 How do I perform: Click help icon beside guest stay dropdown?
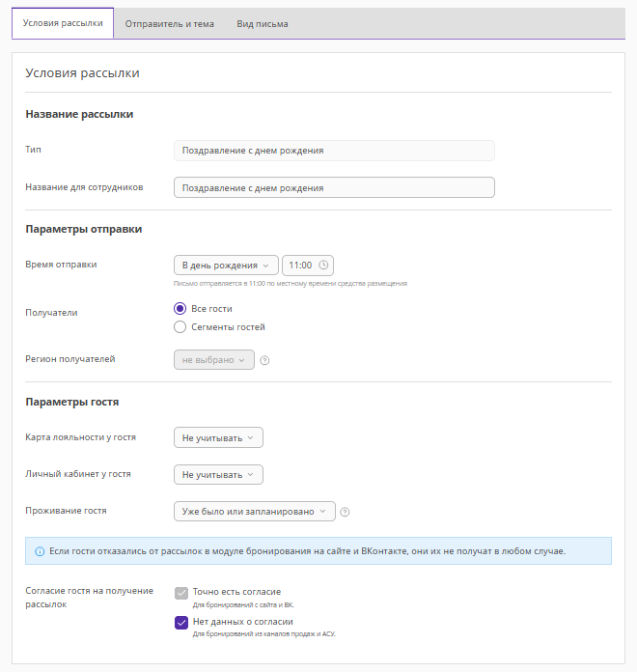coord(345,512)
